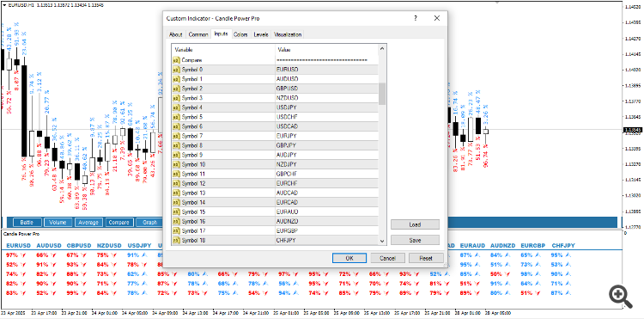Click the Symbol 15 row string icon
Viewport: 644px width, 319px height.
click(x=176, y=212)
